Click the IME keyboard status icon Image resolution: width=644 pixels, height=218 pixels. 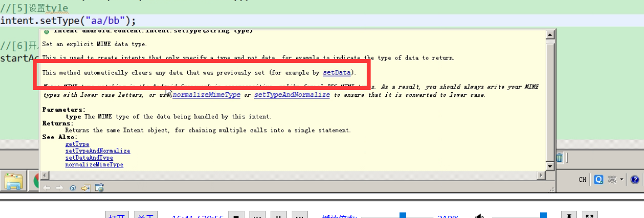(612, 179)
